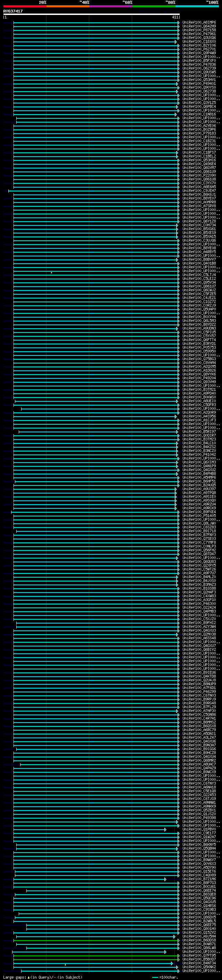
Task: Select the UniRef100_B9PXE4 label
Action: pos(199,512)
